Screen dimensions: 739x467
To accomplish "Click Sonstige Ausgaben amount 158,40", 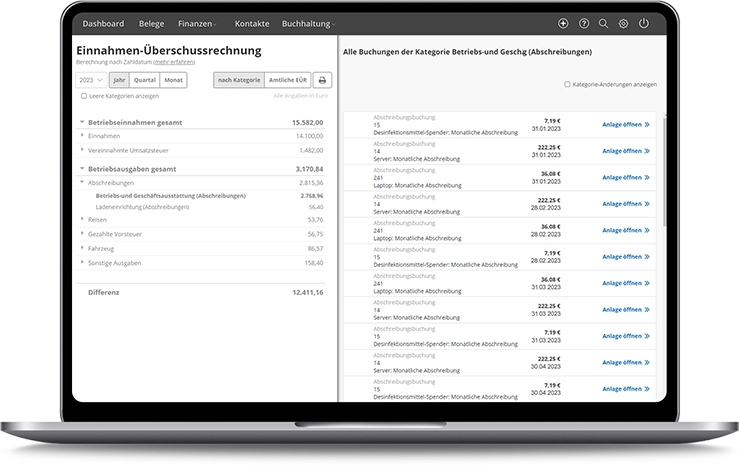I will (x=314, y=263).
